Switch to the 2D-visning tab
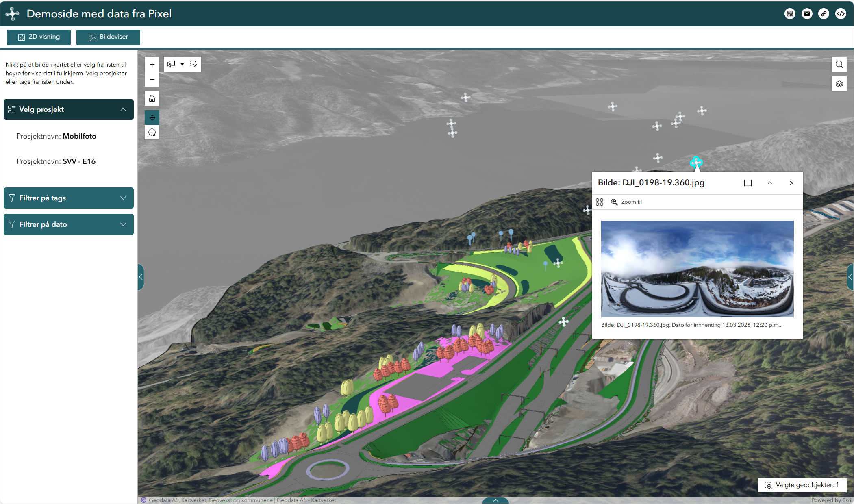This screenshot has width=854, height=504. pos(39,37)
